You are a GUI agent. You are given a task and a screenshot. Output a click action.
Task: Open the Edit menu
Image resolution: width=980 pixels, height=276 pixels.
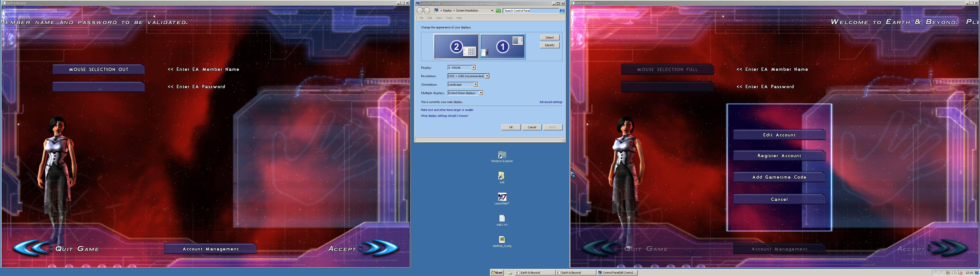tap(430, 18)
